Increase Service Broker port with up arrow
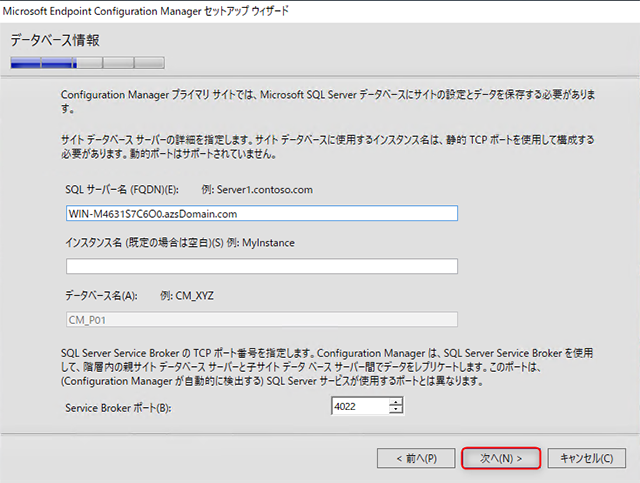 (397, 402)
